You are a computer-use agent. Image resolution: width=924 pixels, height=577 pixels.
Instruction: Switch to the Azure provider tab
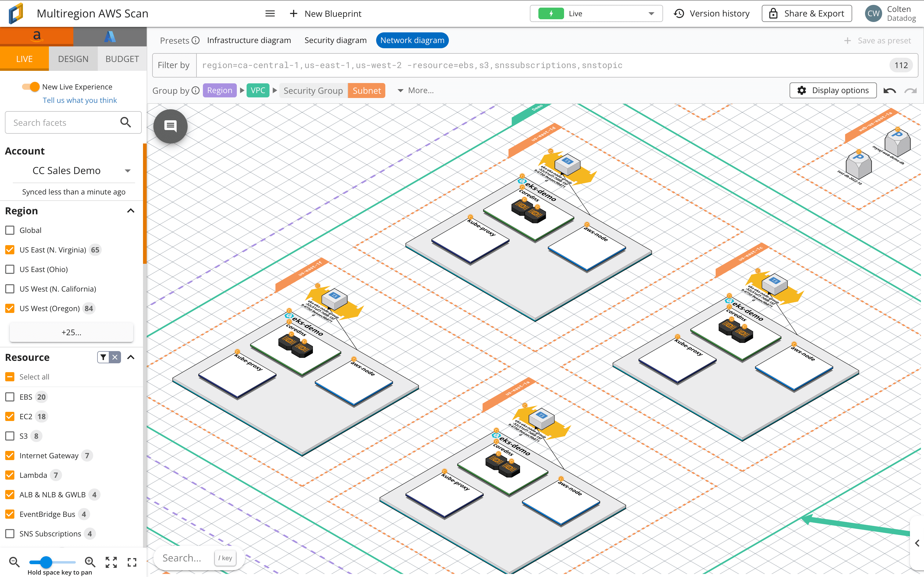[110, 36]
